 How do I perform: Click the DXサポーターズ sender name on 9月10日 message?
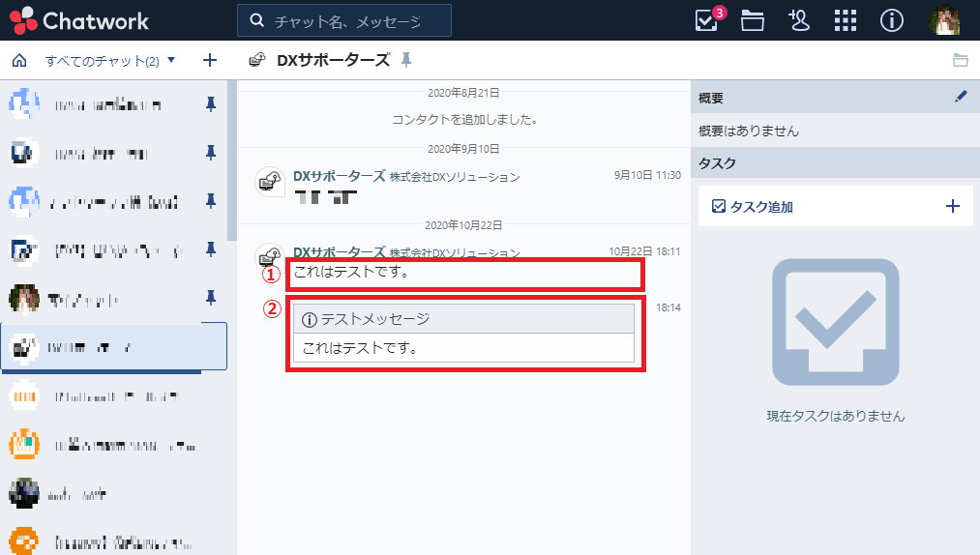[340, 176]
